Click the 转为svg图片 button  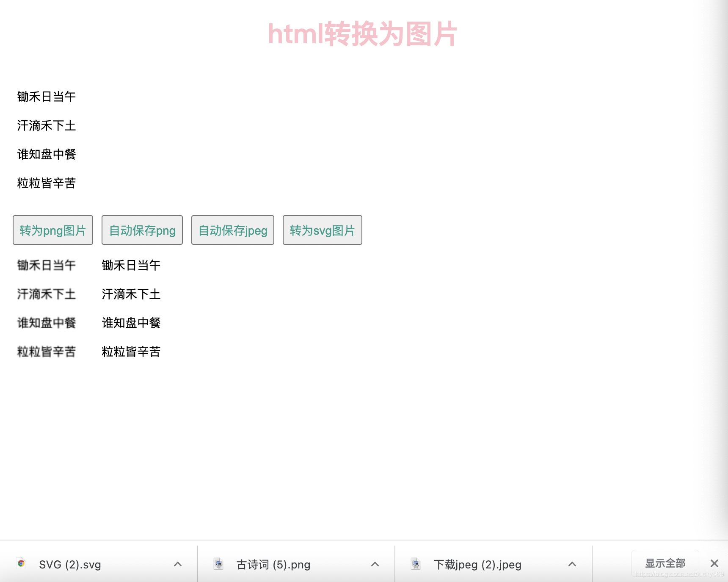pyautogui.click(x=323, y=230)
